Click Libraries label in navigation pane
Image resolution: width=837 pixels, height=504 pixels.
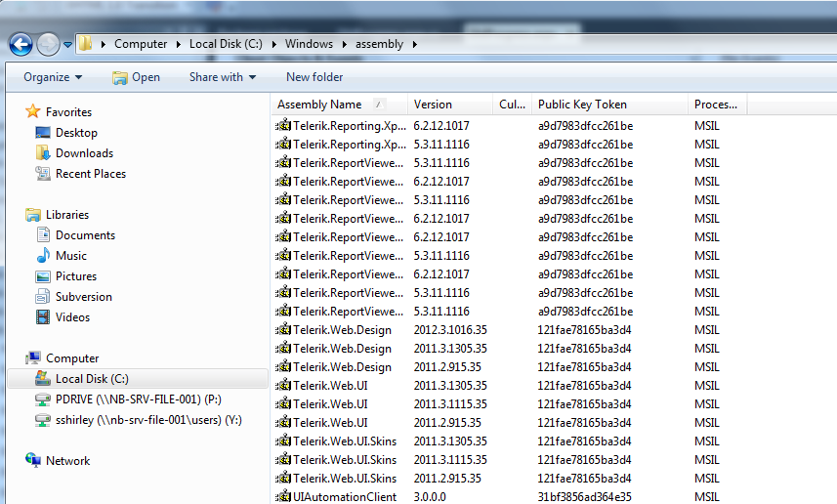pyautogui.click(x=67, y=215)
